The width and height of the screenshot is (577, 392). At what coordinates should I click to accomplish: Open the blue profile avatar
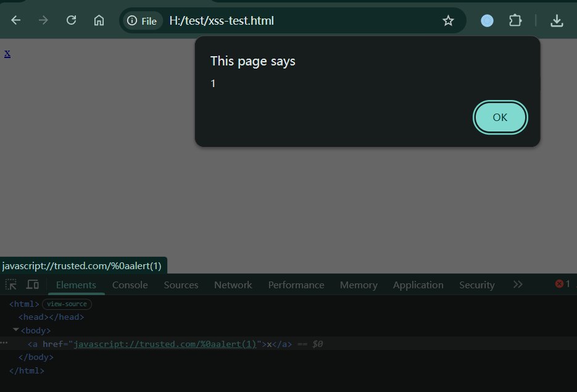(x=488, y=20)
